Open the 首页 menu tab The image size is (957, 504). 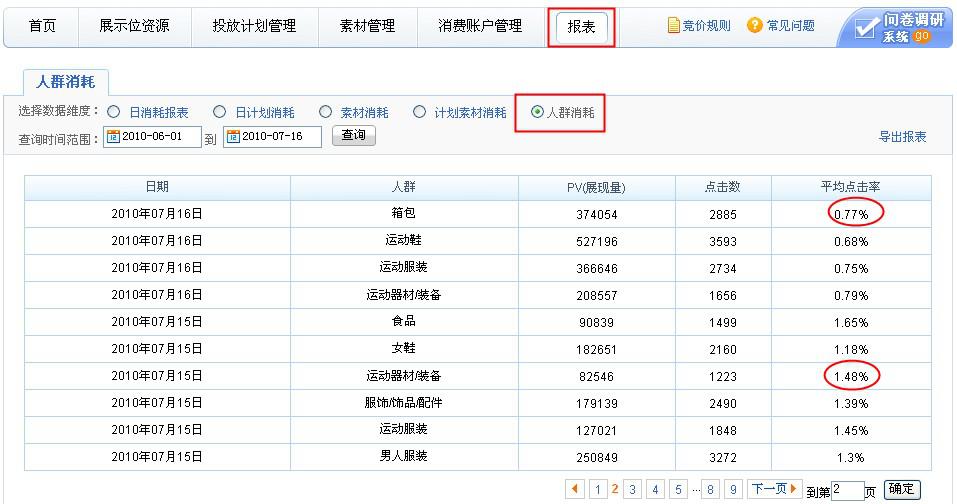[x=42, y=26]
